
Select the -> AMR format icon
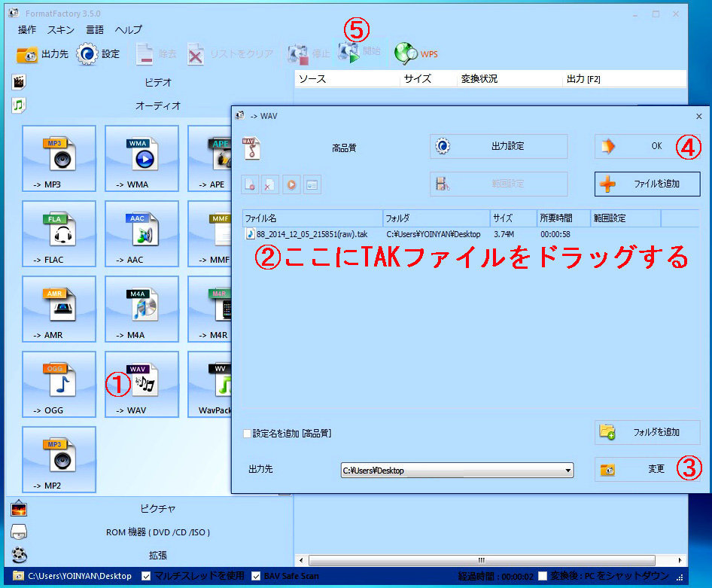point(59,309)
